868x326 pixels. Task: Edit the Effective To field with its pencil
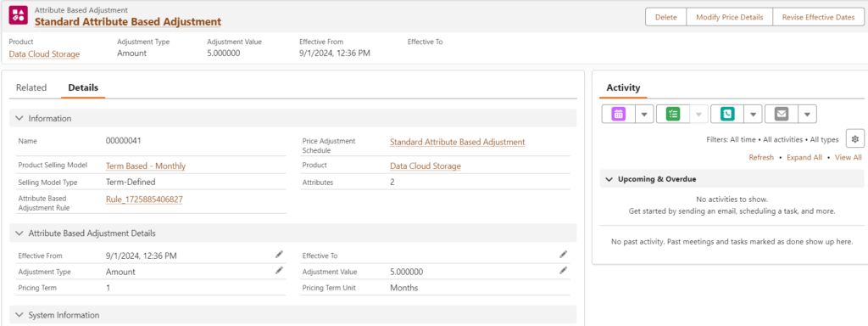point(563,254)
